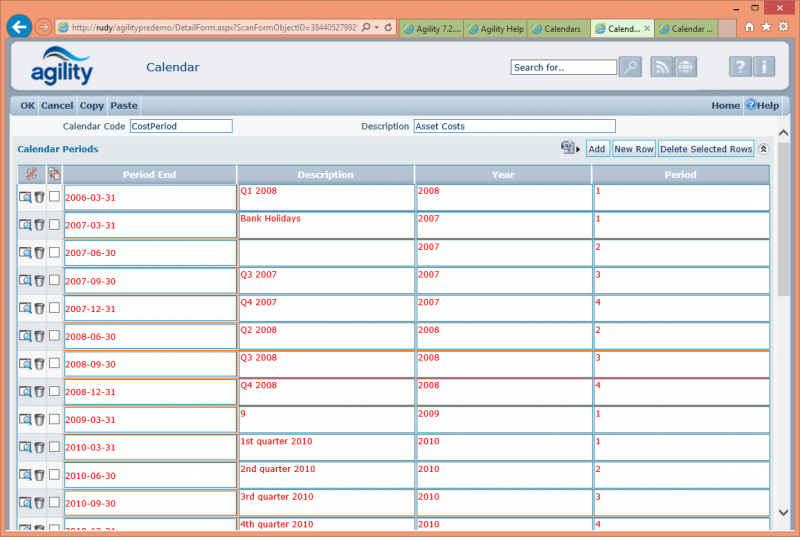The width and height of the screenshot is (800, 537).
Task: Click the export icon left of Add button
Action: [x=569, y=148]
